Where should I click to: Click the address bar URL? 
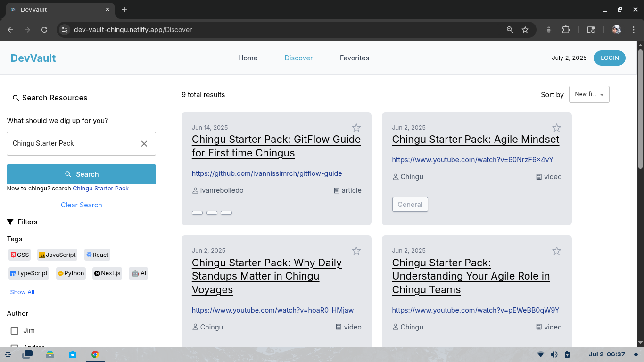[x=133, y=30]
